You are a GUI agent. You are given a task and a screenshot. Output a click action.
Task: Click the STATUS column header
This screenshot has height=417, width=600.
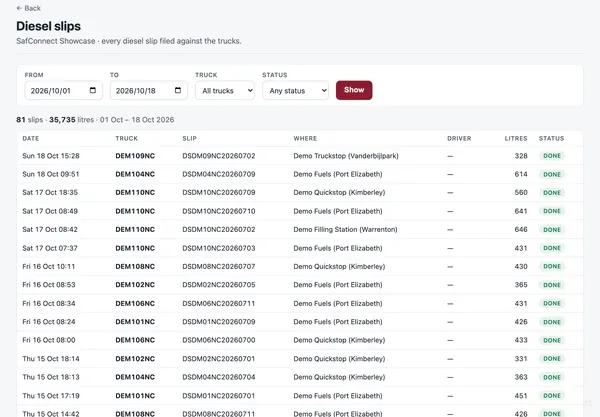pyautogui.click(x=551, y=138)
